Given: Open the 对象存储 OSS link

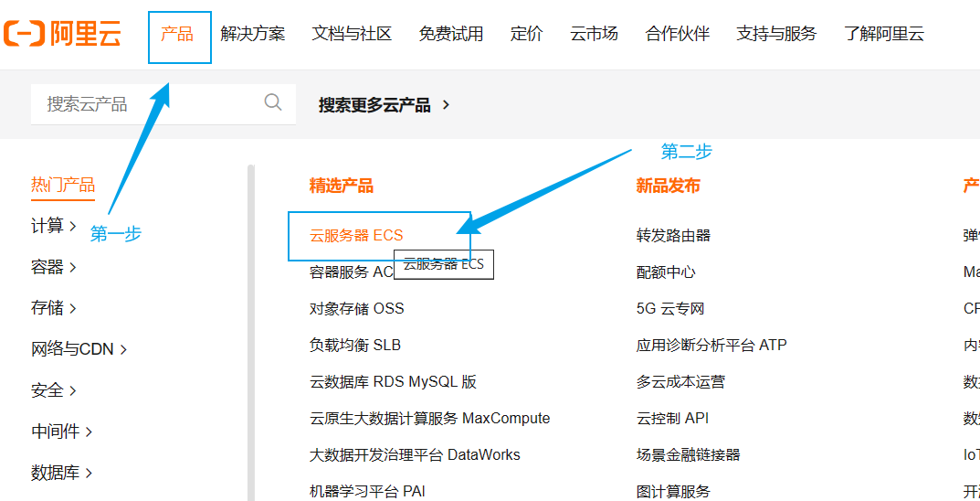Looking at the screenshot, I should click(x=357, y=309).
